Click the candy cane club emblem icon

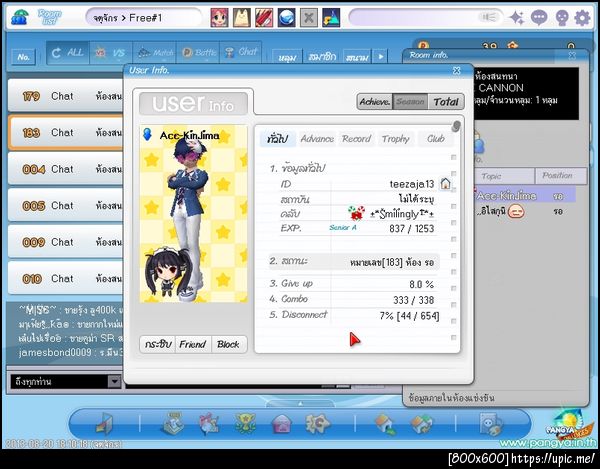[356, 213]
